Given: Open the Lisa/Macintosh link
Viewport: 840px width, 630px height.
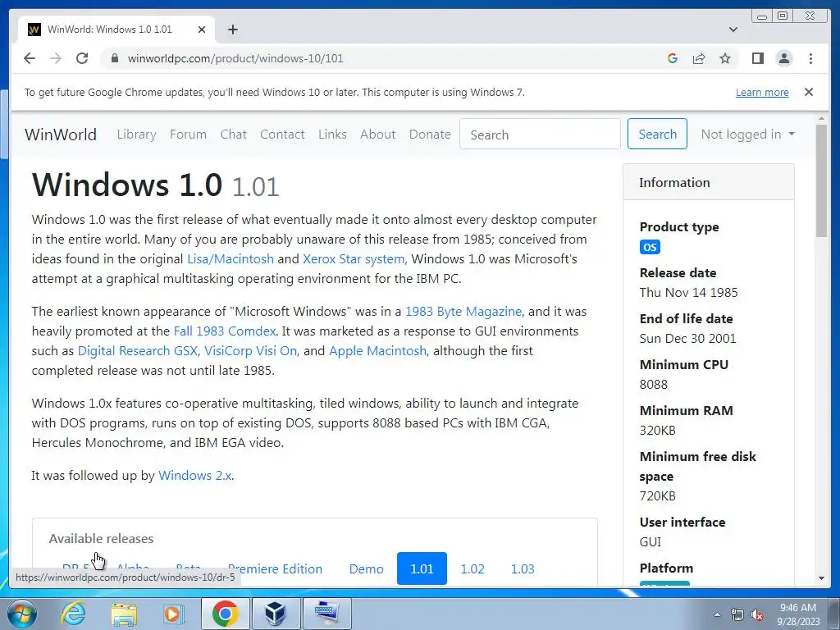Looking at the screenshot, I should (x=231, y=258).
